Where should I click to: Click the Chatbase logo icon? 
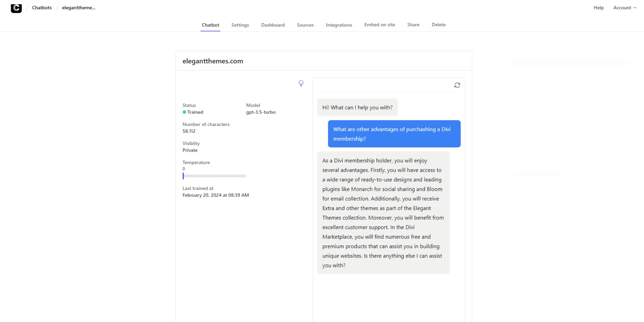pyautogui.click(x=16, y=8)
